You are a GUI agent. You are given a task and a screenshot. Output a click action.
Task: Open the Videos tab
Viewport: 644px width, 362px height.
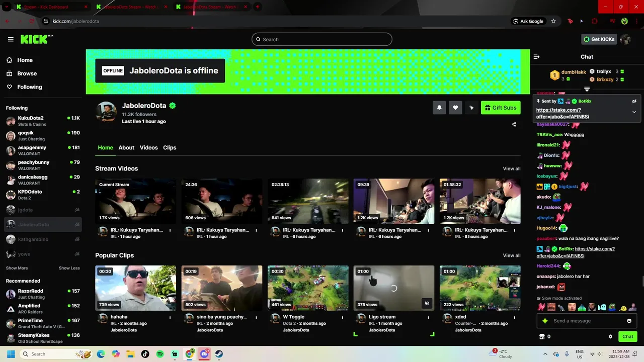[x=148, y=148]
